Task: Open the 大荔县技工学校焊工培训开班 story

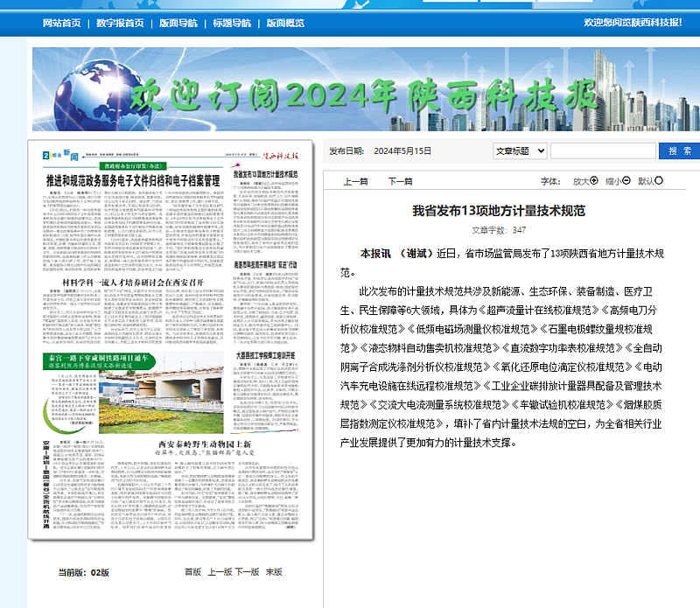Action: [x=265, y=355]
